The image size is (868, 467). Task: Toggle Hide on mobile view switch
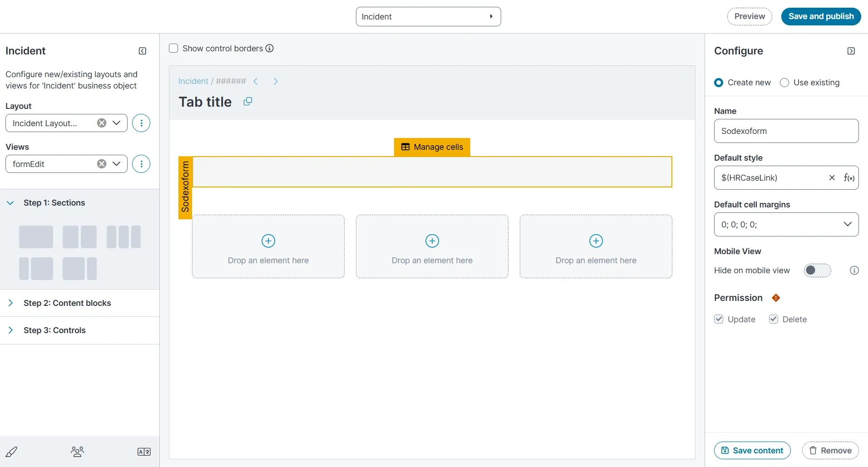[x=817, y=270]
